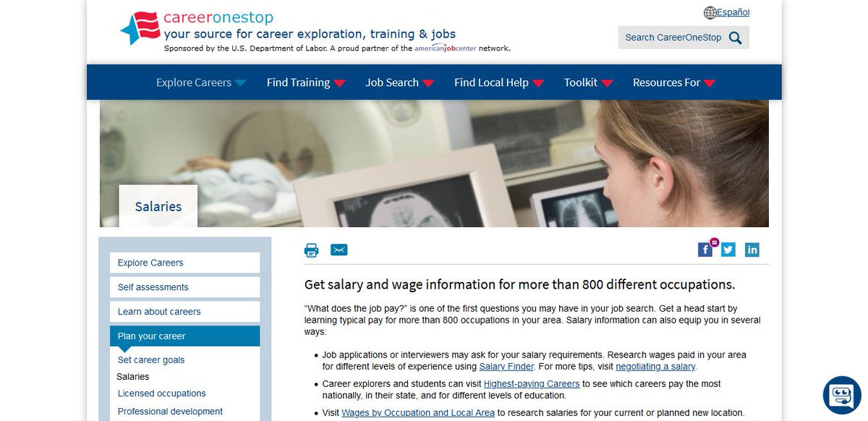Click the 800 different occupations heading
The image size is (868, 421).
point(519,284)
